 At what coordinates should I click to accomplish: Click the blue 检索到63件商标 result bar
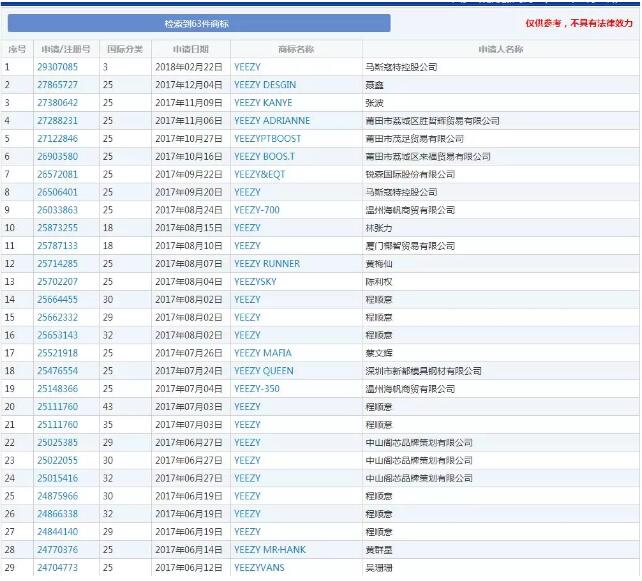[x=199, y=23]
